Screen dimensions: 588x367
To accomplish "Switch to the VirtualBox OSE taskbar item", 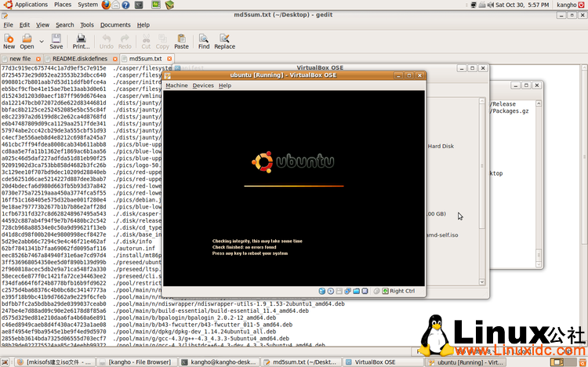I will click(x=383, y=362).
